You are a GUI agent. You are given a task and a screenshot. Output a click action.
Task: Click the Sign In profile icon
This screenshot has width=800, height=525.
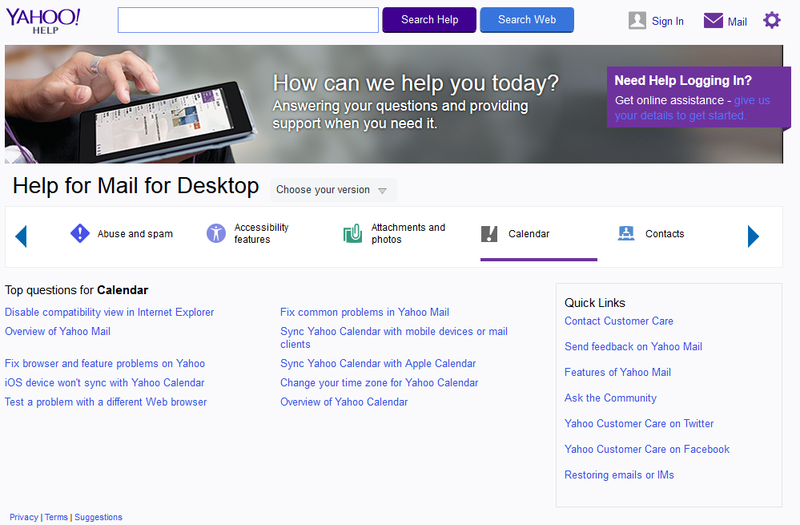(x=637, y=20)
